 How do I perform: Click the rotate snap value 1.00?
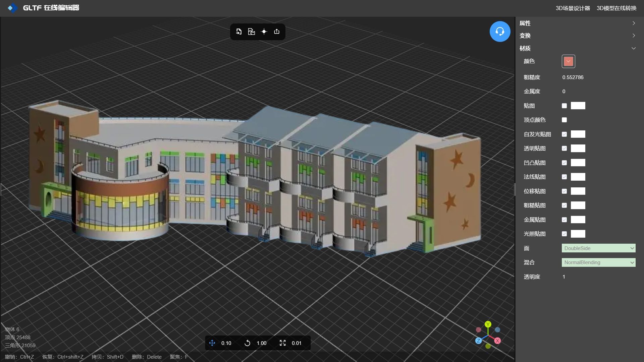pyautogui.click(x=261, y=343)
